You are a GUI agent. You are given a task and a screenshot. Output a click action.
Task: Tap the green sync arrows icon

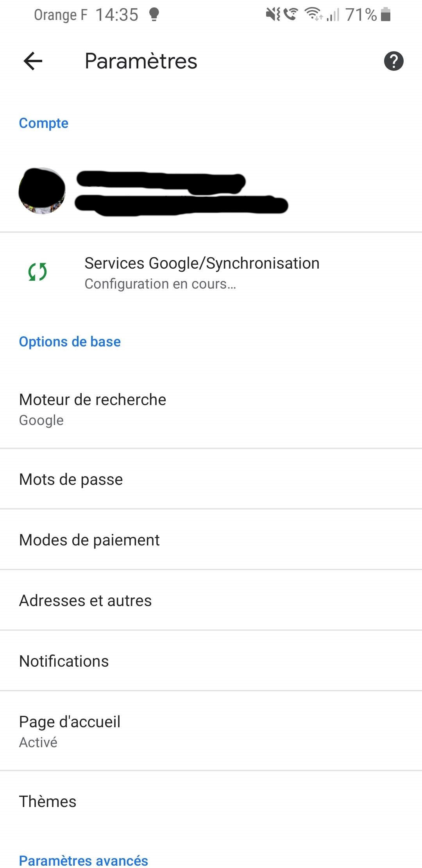[x=38, y=272]
